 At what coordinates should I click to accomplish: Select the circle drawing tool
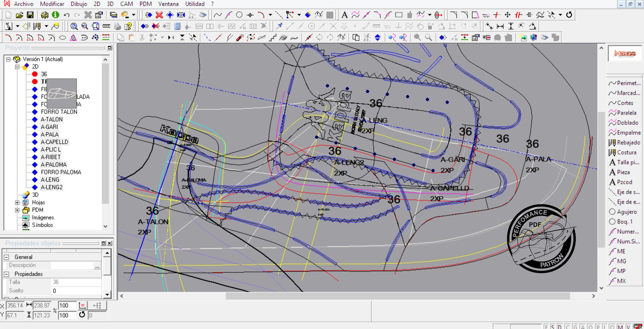coord(239,15)
